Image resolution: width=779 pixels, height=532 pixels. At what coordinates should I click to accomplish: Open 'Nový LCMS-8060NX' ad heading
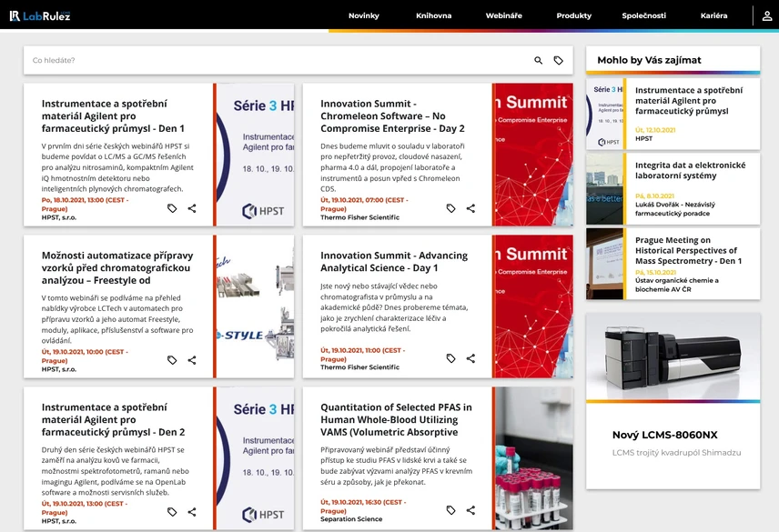click(x=664, y=435)
